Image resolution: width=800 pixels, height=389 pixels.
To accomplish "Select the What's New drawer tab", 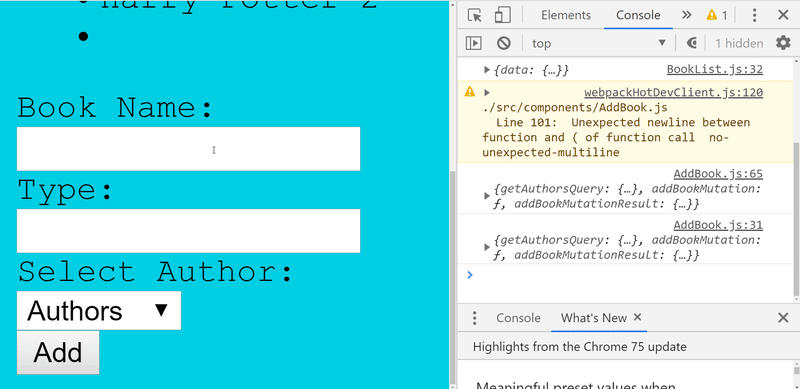I will click(x=593, y=318).
